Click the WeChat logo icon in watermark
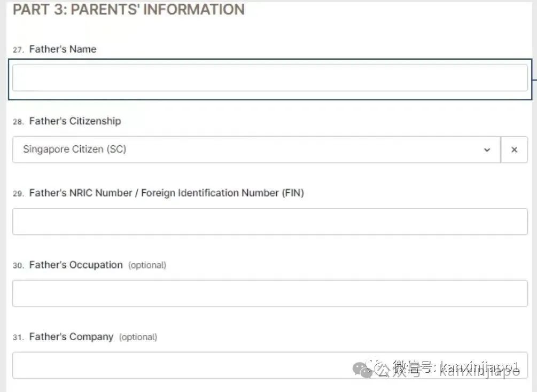Image resolution: width=537 pixels, height=392 pixels. 362,369
